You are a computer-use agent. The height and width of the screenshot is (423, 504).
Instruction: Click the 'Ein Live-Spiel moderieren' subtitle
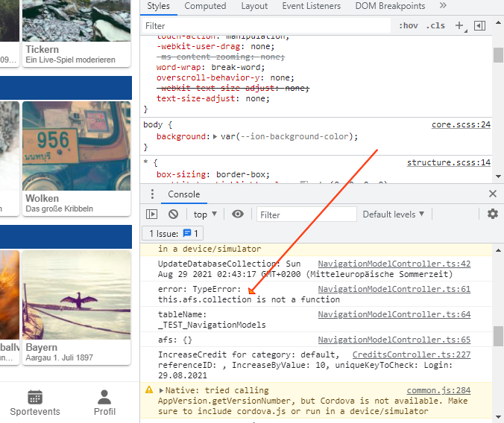click(x=70, y=60)
